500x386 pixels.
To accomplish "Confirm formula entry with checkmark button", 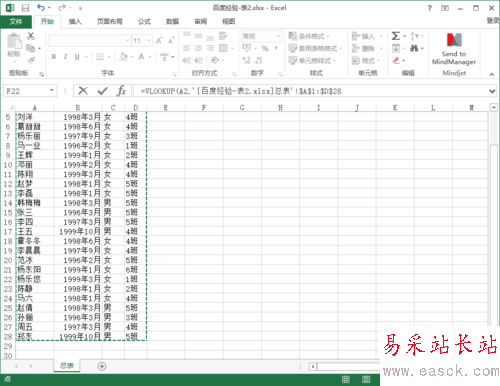I will [x=102, y=91].
